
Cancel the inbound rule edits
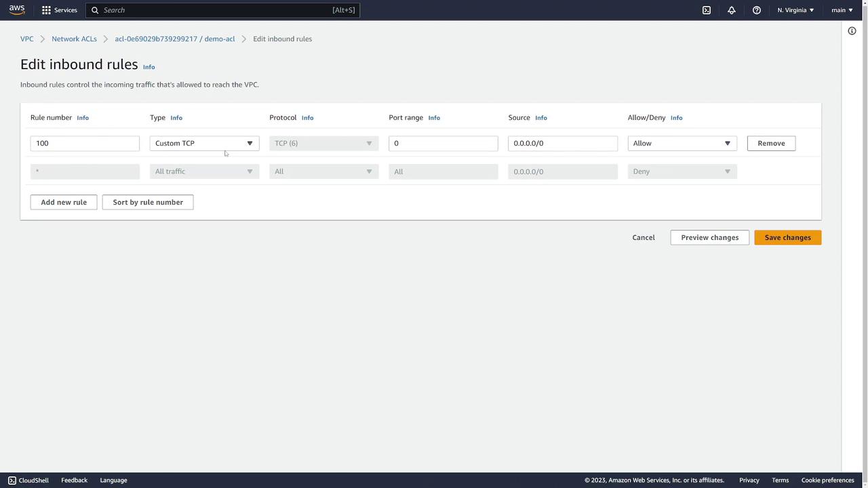pos(644,237)
